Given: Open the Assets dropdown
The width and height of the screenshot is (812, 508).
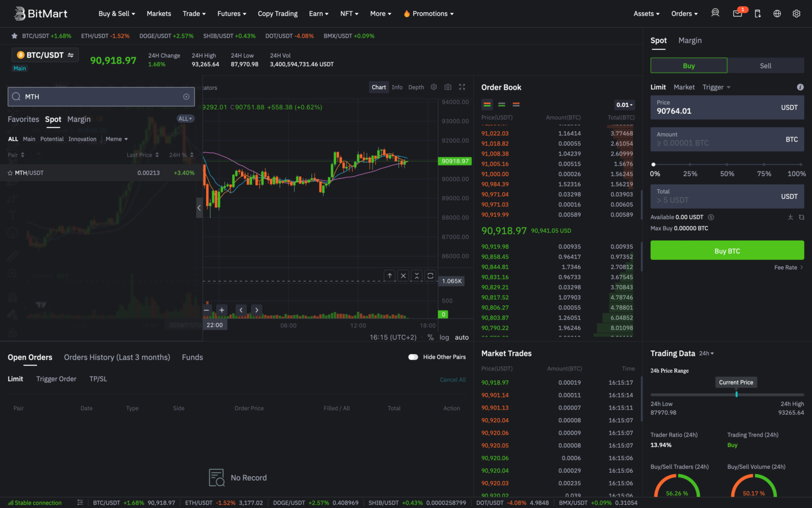Looking at the screenshot, I should (647, 14).
